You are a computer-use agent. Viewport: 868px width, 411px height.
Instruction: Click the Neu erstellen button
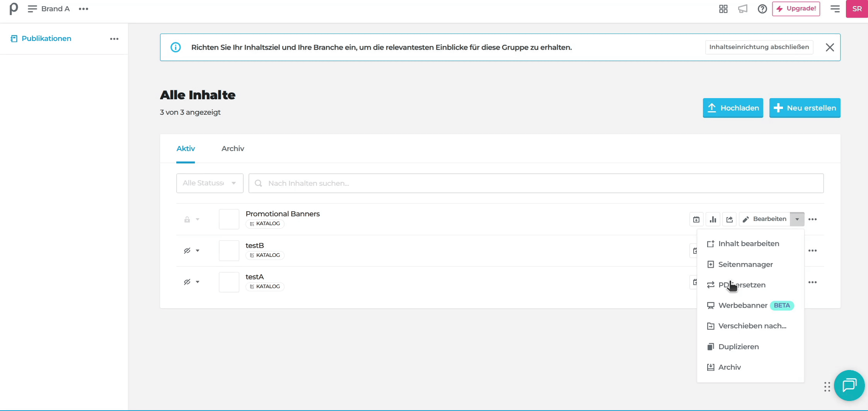[x=805, y=108]
